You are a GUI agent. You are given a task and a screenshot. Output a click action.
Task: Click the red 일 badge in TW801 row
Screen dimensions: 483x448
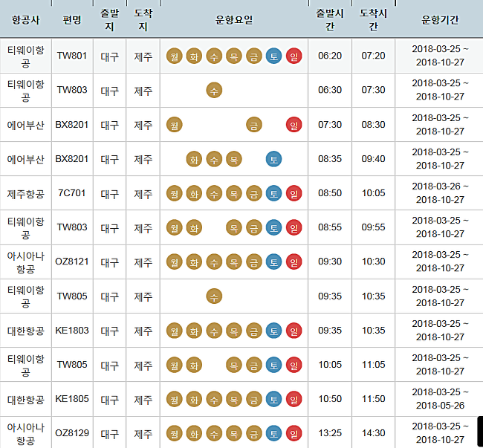tap(294, 56)
